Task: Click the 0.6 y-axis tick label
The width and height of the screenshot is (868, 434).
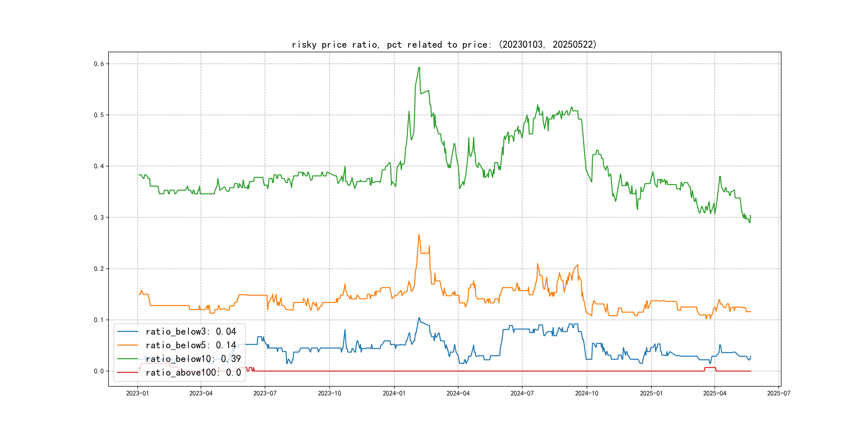Action: 99,64
